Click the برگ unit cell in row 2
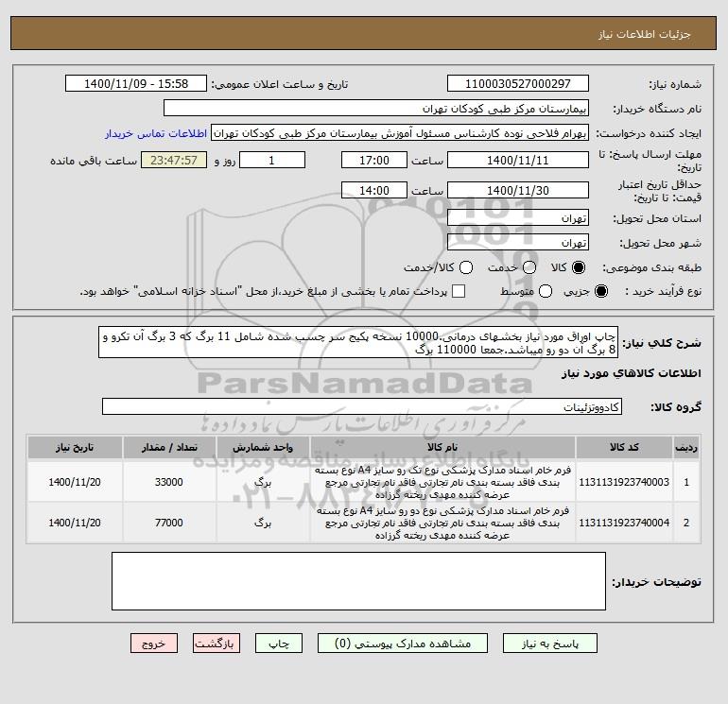This screenshot has height=704, width=728. point(263,523)
